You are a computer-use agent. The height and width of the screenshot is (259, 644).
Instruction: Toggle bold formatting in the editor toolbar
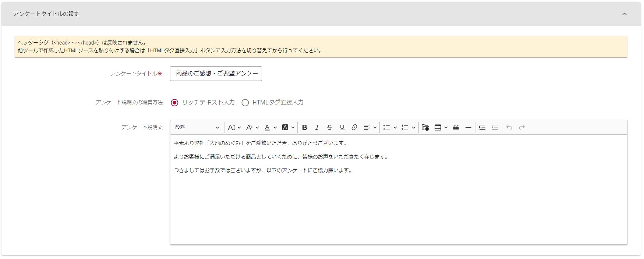[x=304, y=127]
